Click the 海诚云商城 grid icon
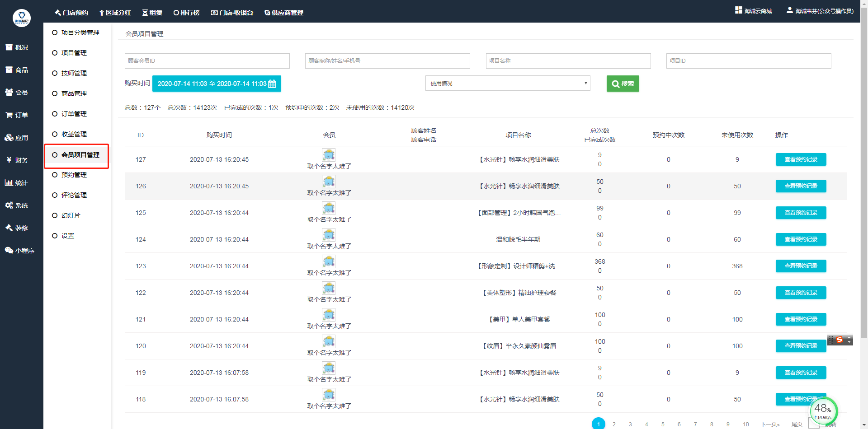Screen dimensions: 868x429 tap(739, 10)
